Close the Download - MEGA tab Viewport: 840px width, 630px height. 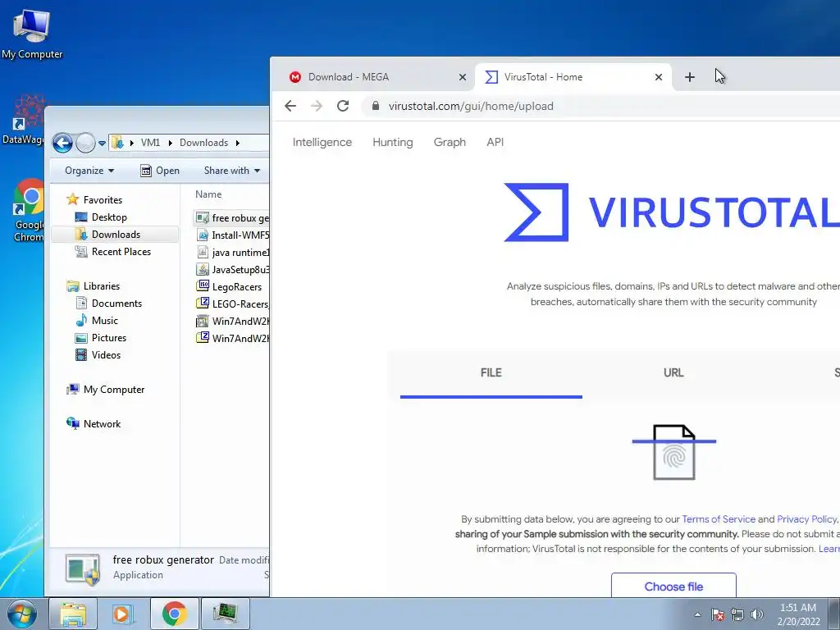463,77
